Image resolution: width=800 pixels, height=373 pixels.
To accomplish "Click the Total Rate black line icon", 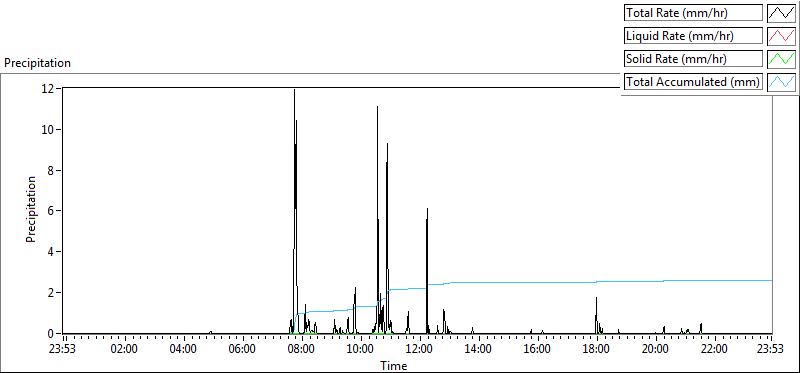I will point(782,12).
